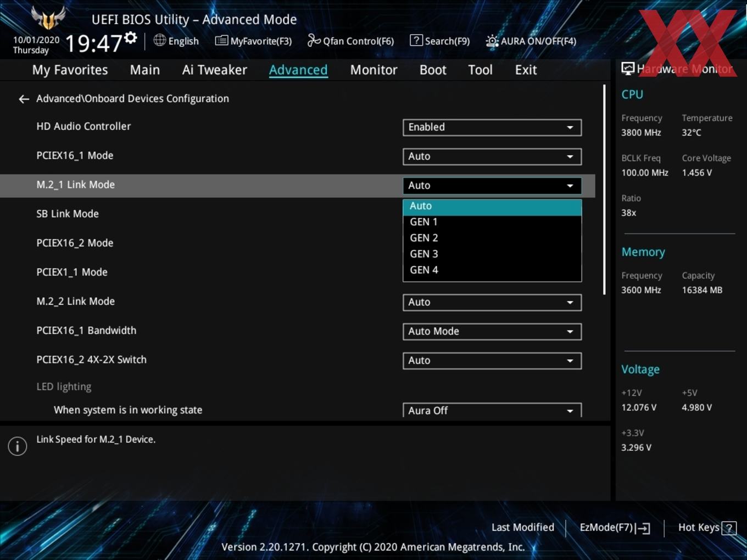
Task: Click the Search(F9) question mark icon
Action: [416, 40]
